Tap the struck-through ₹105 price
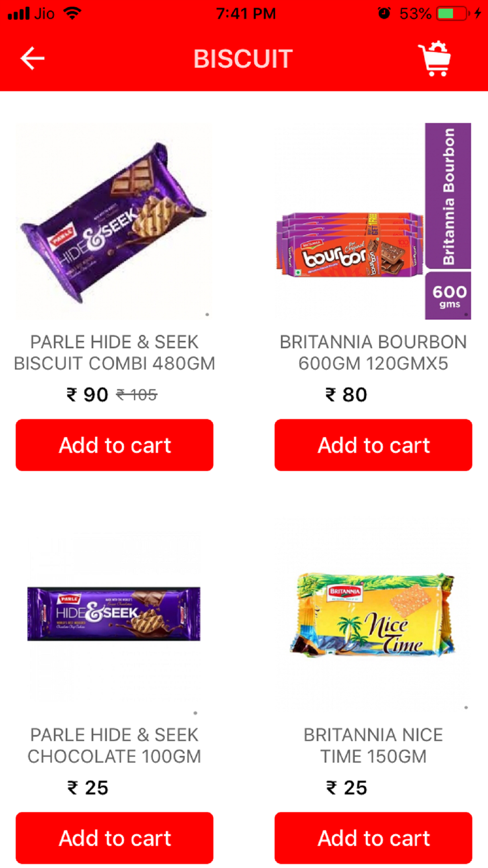488x868 pixels. point(137,394)
